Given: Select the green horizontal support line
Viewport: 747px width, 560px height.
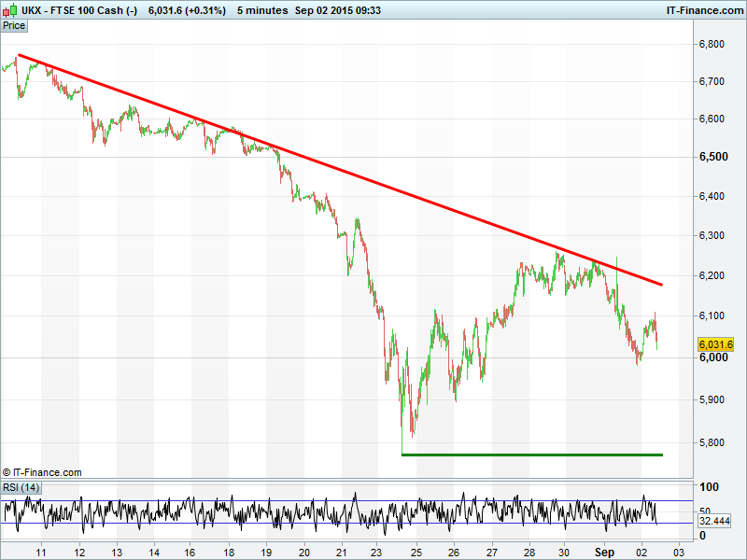Looking at the screenshot, I should (x=532, y=455).
